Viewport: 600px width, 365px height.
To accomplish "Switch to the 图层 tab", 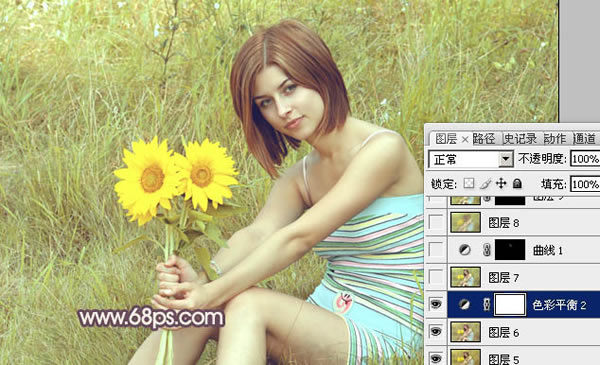I will [446, 139].
